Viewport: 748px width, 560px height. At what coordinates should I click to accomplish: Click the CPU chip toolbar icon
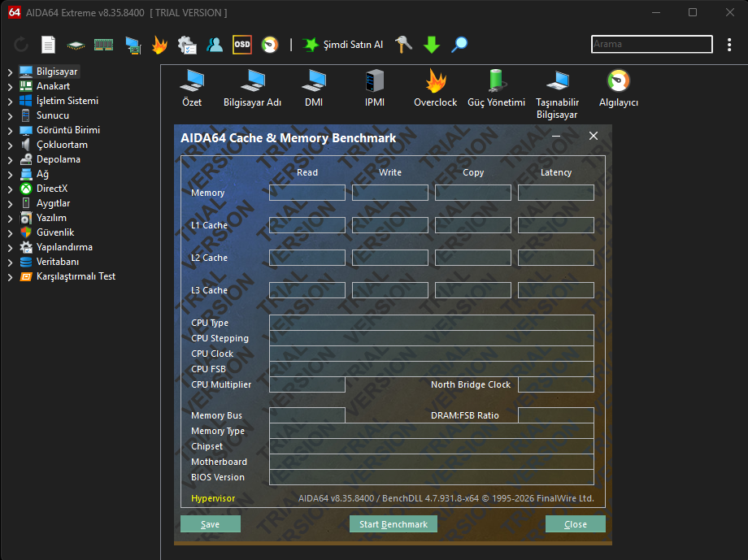point(76,46)
